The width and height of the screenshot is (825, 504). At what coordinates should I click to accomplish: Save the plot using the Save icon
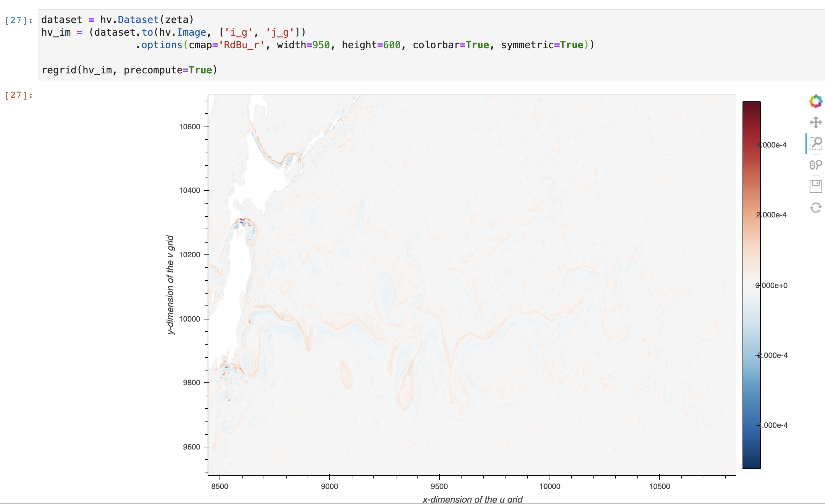(x=816, y=186)
